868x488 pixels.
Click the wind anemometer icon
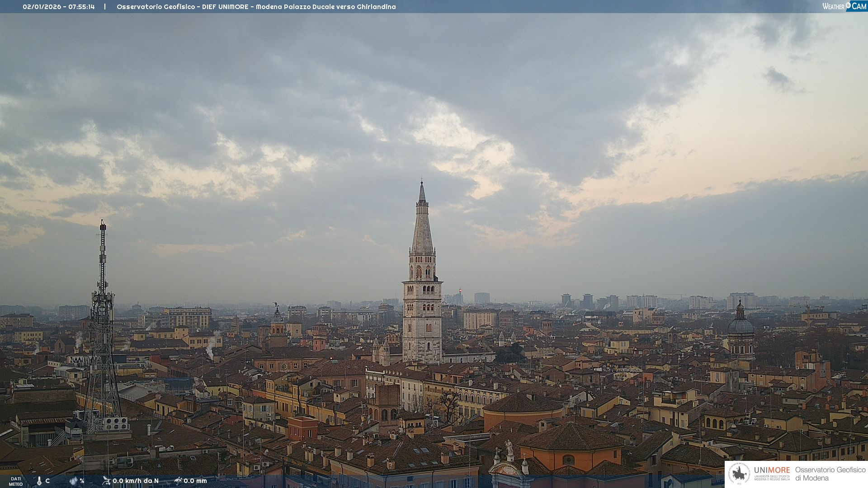tap(106, 481)
